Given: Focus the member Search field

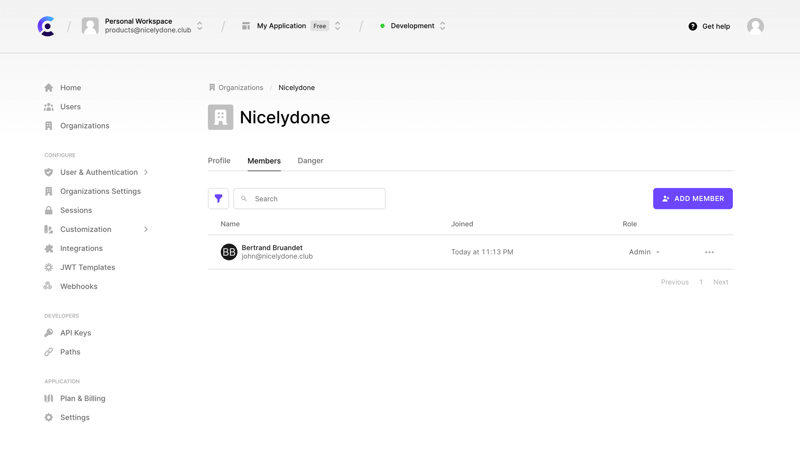Looking at the screenshot, I should click(309, 198).
